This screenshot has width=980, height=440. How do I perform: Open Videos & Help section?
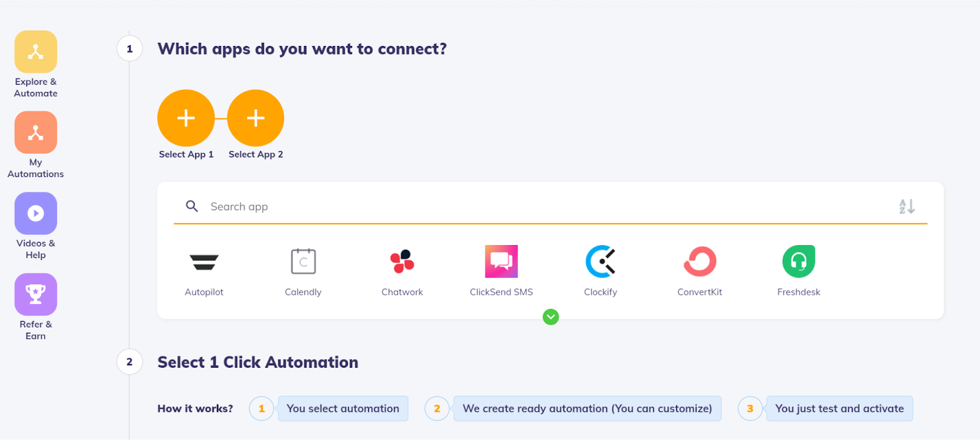[36, 214]
